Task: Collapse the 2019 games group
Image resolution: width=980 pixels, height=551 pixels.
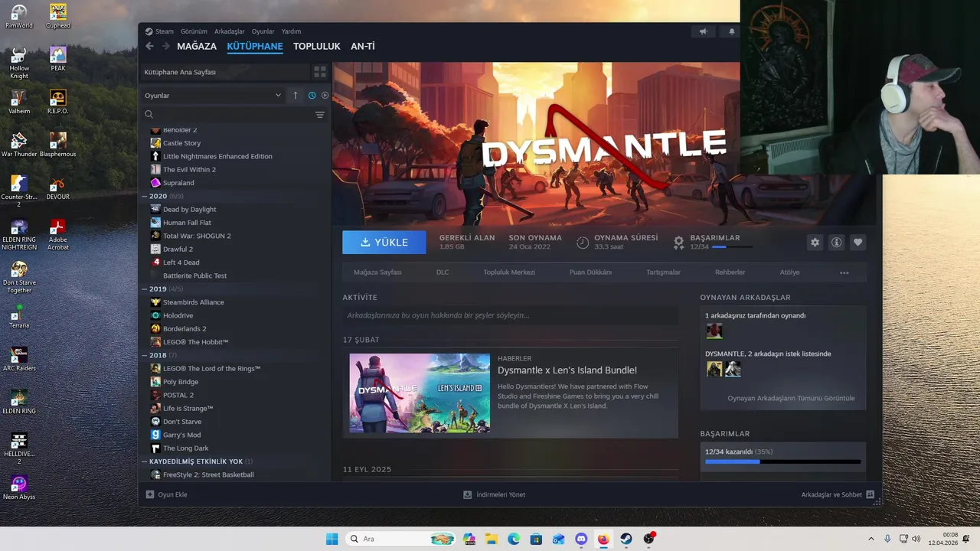Action: (144, 289)
